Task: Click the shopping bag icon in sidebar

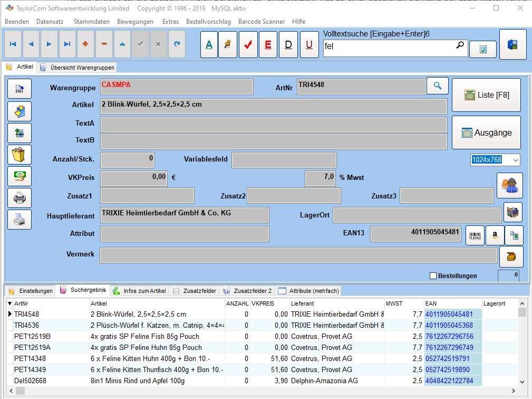Action: 20,155
